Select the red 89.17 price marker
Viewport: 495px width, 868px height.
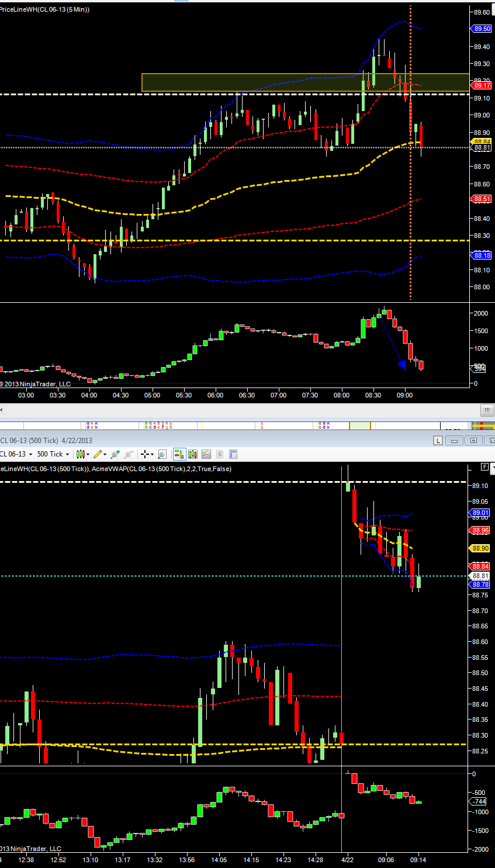(482, 85)
